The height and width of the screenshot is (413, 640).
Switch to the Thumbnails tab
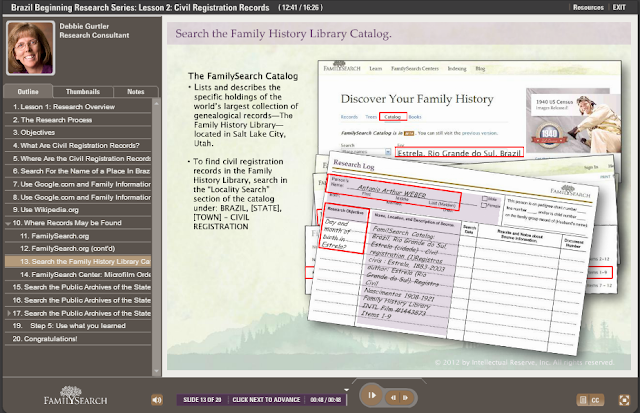point(83,91)
